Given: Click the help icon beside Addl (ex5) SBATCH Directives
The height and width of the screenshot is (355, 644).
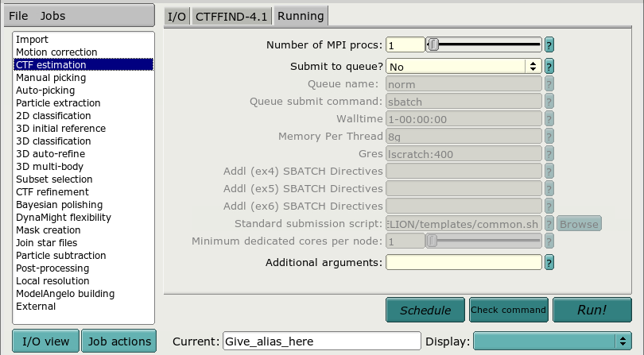Looking at the screenshot, I should click(x=549, y=189).
